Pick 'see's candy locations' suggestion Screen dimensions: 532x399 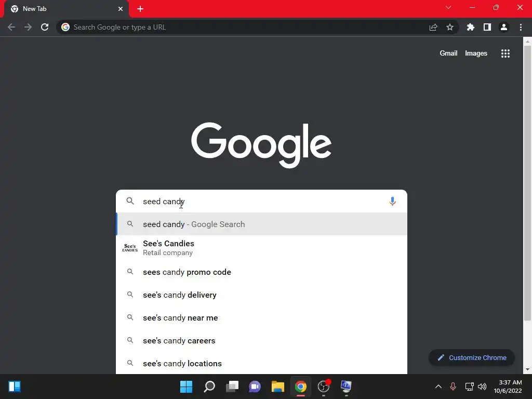pyautogui.click(x=262, y=363)
